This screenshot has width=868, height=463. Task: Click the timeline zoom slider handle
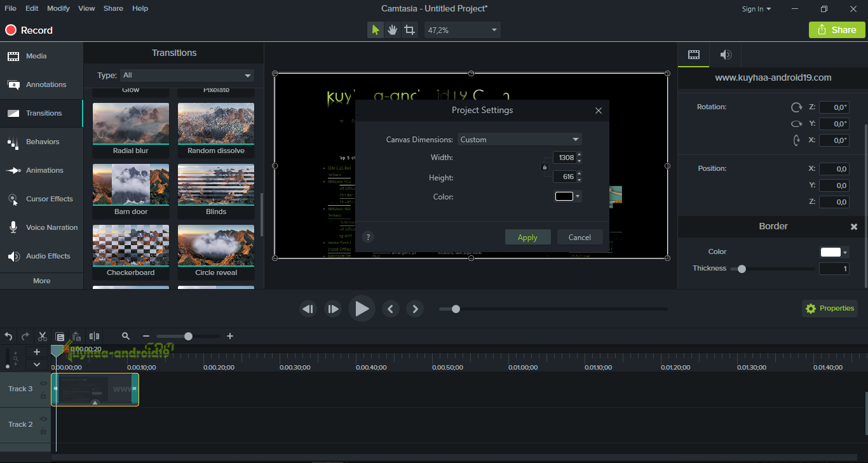pyautogui.click(x=188, y=337)
